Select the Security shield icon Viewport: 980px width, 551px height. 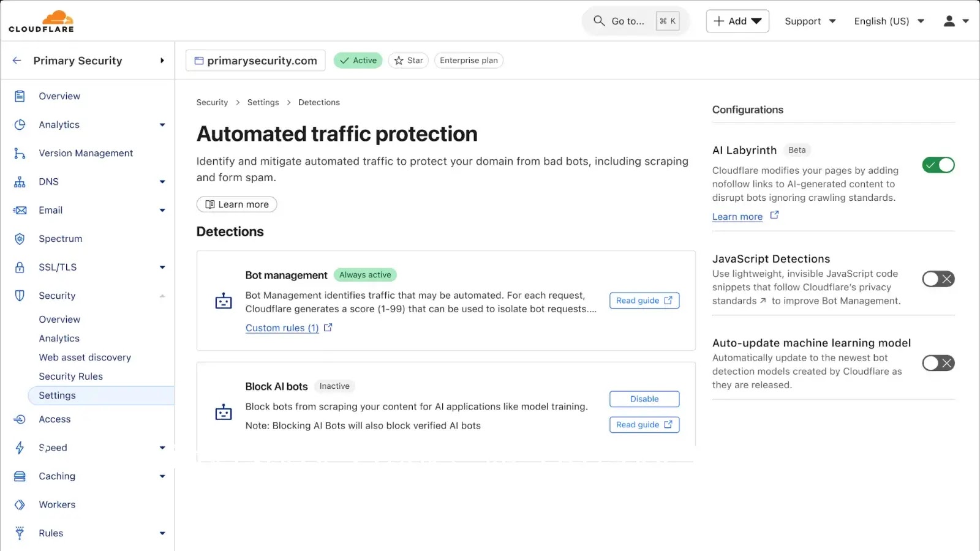click(x=19, y=296)
